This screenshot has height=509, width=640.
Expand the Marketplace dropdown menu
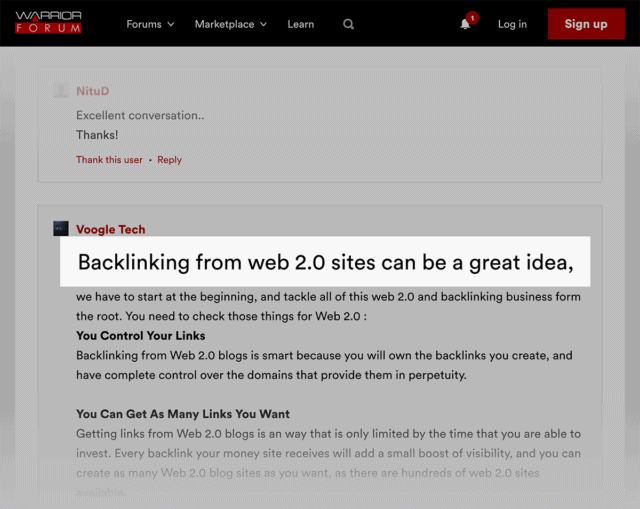pyautogui.click(x=230, y=24)
